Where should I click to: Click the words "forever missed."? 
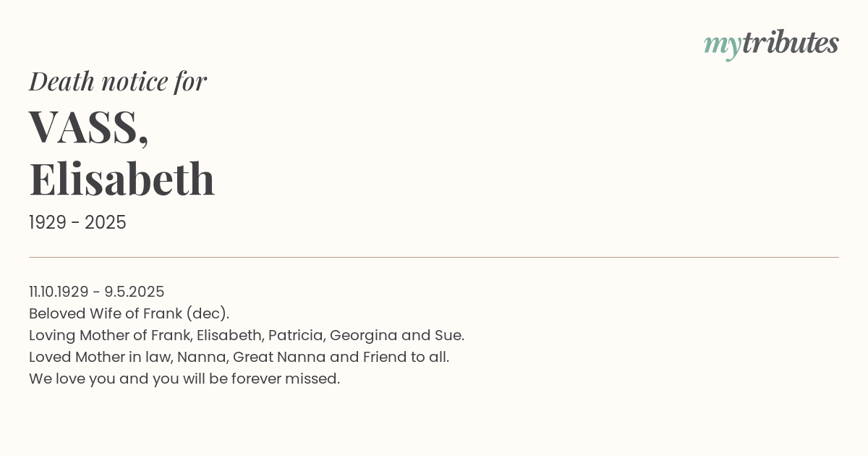286,379
